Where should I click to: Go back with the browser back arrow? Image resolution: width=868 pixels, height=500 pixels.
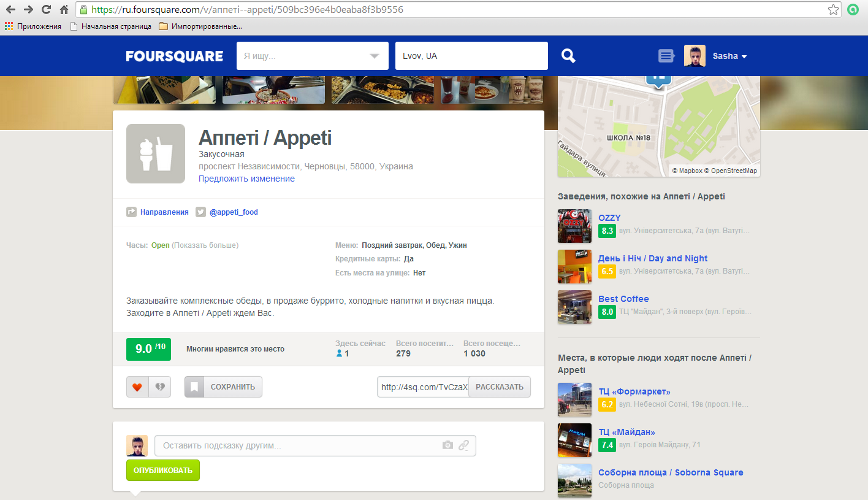point(10,10)
